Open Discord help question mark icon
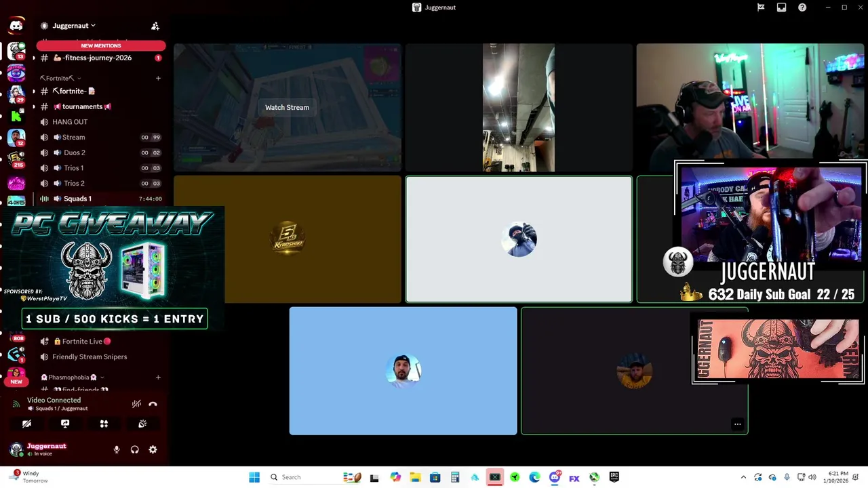 (802, 7)
